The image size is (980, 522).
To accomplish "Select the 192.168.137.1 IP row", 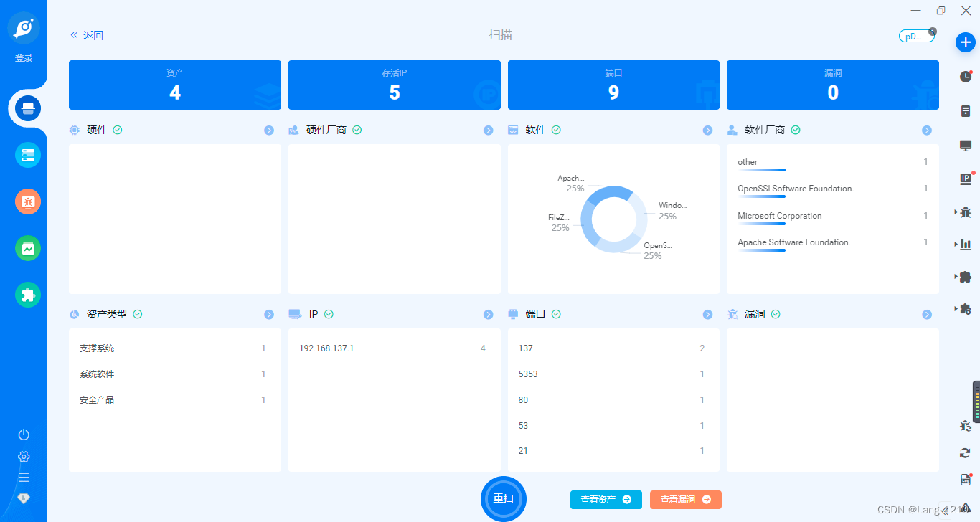I will pos(394,348).
